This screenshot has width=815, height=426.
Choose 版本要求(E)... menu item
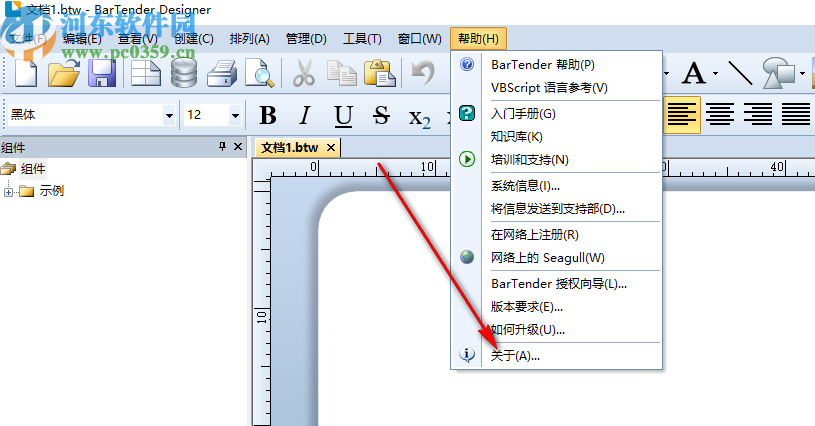[x=557, y=307]
